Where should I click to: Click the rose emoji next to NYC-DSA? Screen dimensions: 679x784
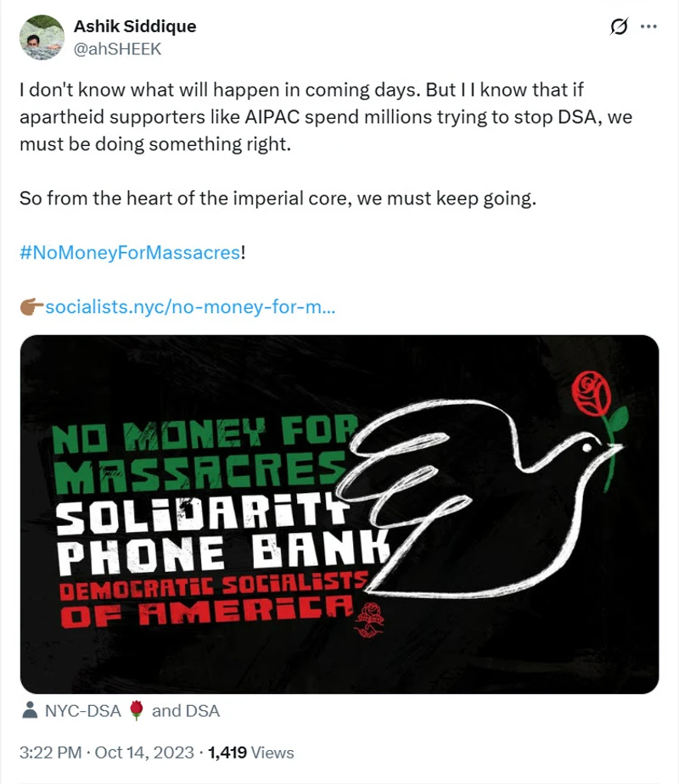click(136, 711)
